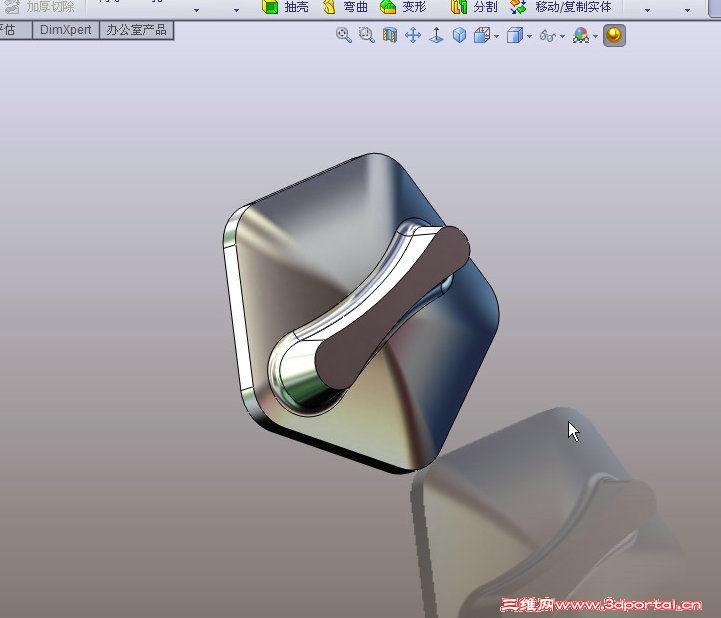
Task: Toggle RealView gold sphere button
Action: (x=614, y=35)
